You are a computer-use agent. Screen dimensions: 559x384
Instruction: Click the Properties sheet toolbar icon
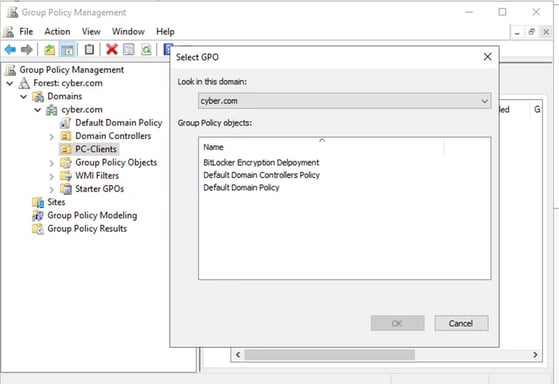129,49
